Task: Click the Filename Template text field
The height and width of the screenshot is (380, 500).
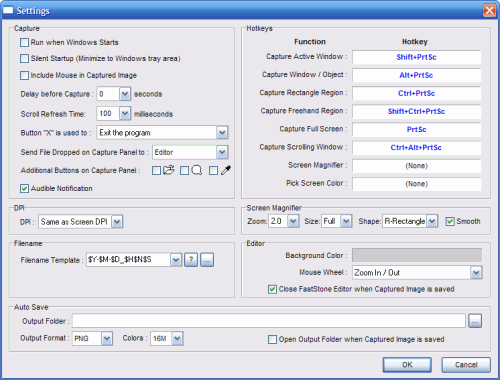Action: 128,260
